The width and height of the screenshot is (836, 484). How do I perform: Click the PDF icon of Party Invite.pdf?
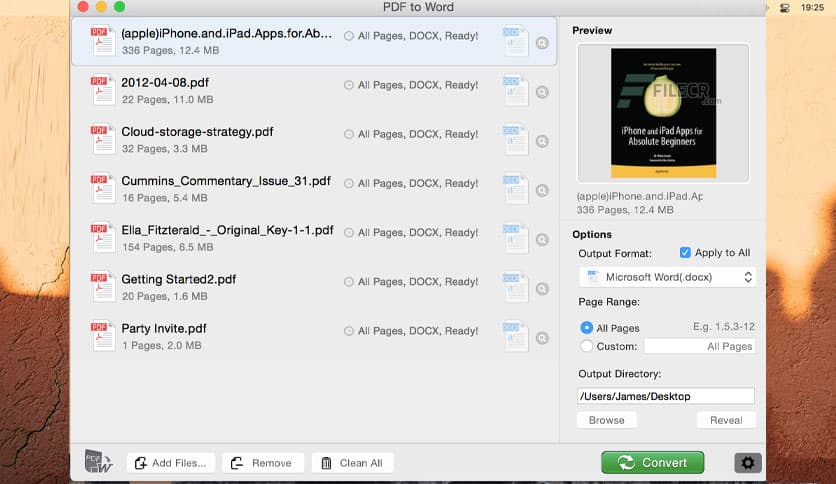pyautogui.click(x=103, y=336)
